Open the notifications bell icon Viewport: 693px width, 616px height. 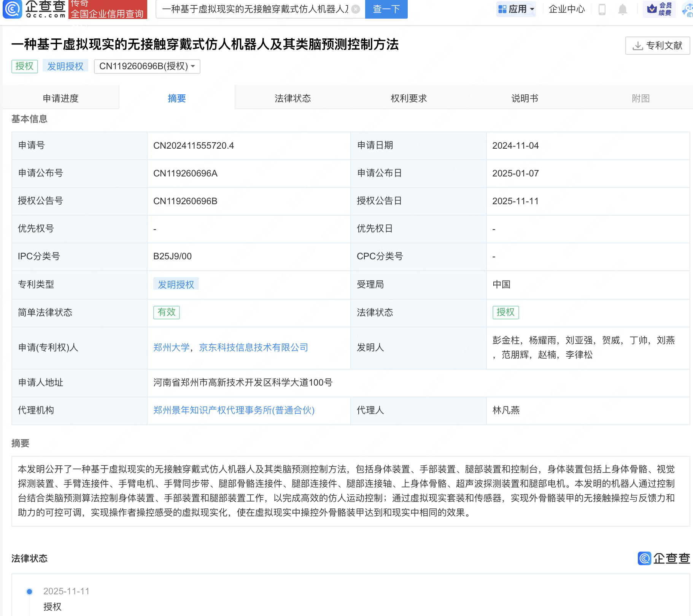point(622,9)
